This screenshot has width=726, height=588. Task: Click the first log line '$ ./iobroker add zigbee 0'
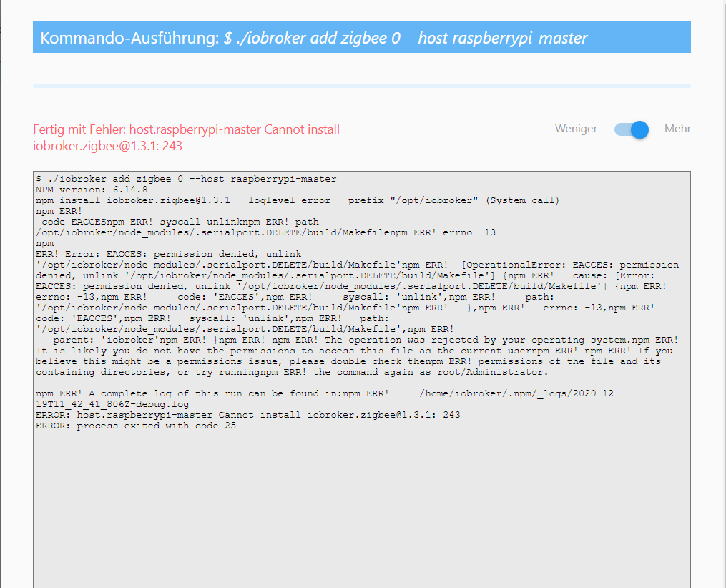click(x=186, y=179)
